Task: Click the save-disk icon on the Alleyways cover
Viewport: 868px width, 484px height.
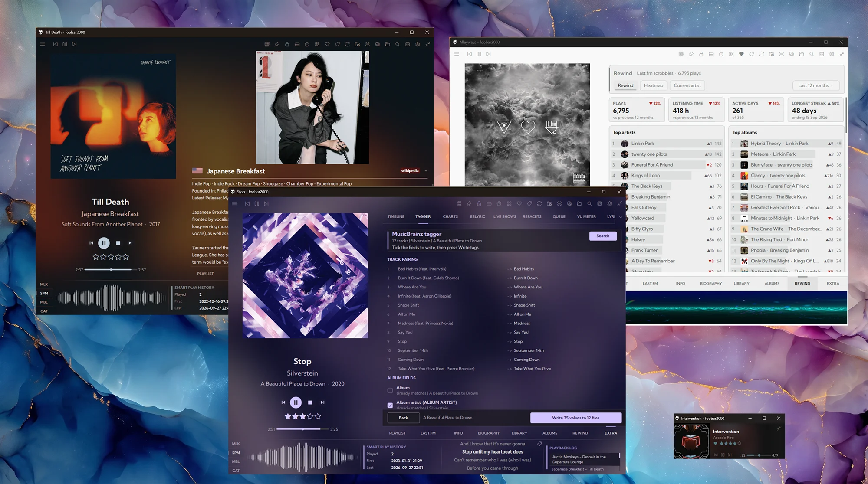Action: 551,127
